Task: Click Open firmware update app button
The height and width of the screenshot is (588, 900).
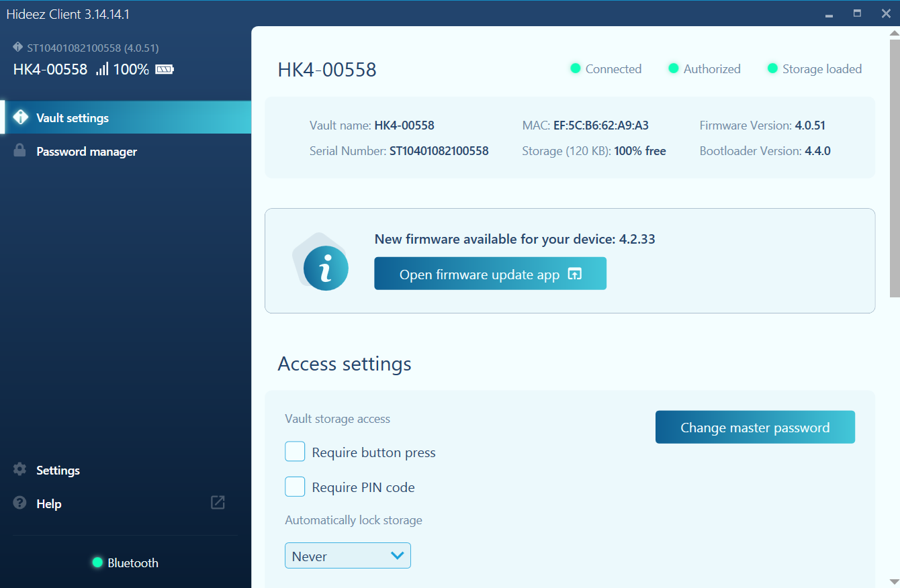Action: [490, 274]
